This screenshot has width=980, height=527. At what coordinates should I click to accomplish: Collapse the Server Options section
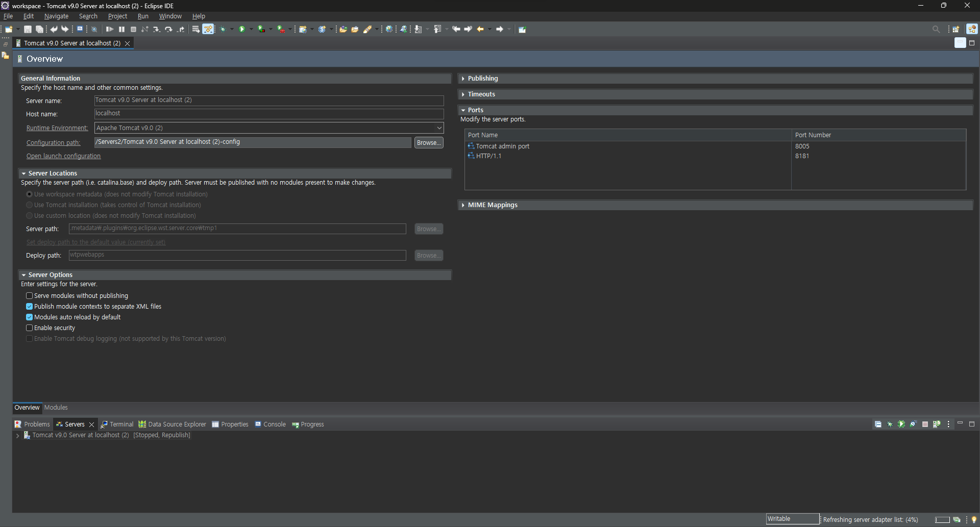(23, 275)
